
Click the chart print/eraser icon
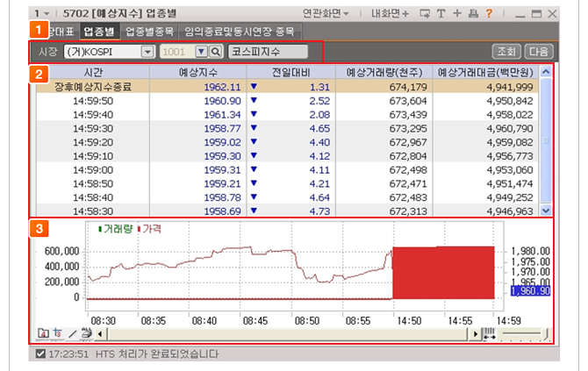(x=86, y=332)
